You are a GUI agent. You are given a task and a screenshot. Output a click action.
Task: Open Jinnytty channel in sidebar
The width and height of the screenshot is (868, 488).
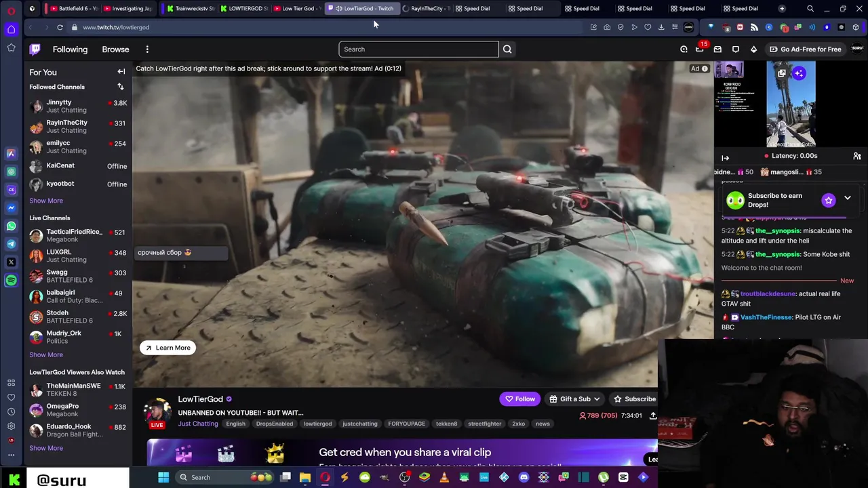click(78, 106)
